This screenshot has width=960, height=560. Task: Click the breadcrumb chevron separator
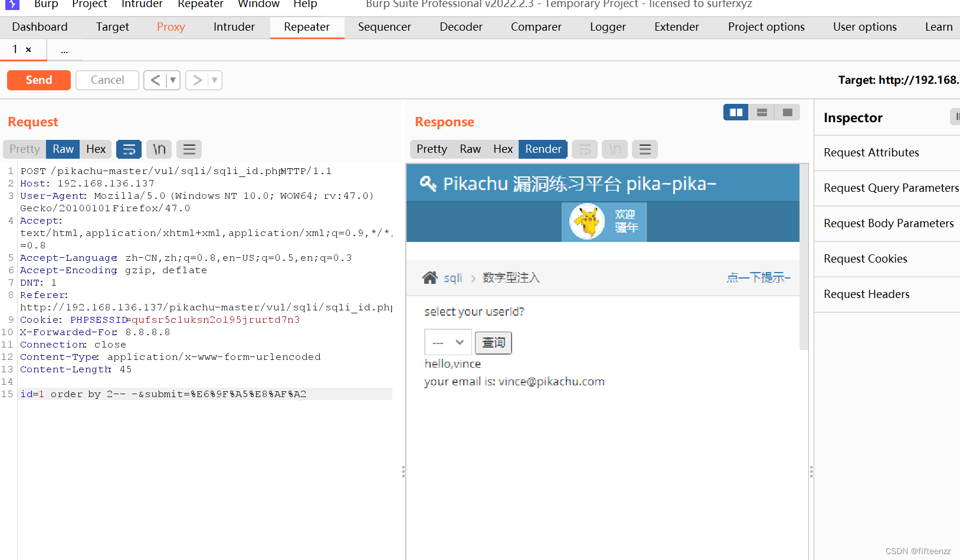tap(473, 279)
